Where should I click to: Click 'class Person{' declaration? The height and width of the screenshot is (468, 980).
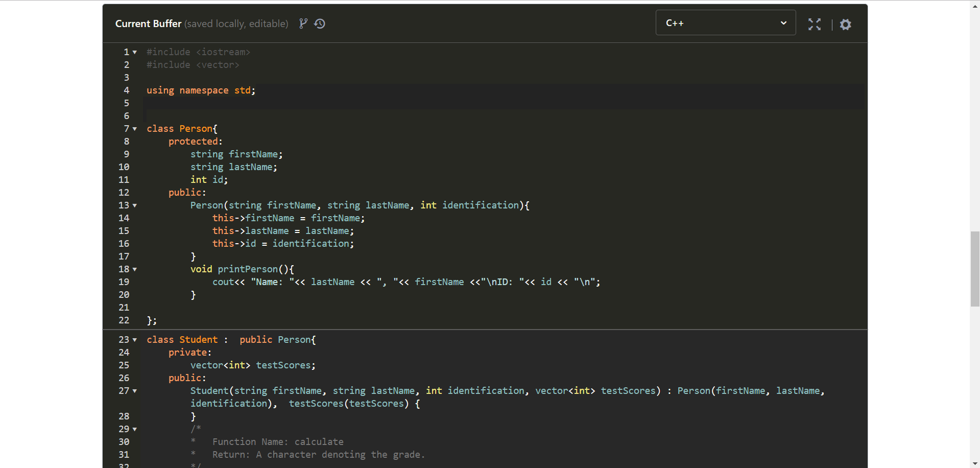(182, 129)
